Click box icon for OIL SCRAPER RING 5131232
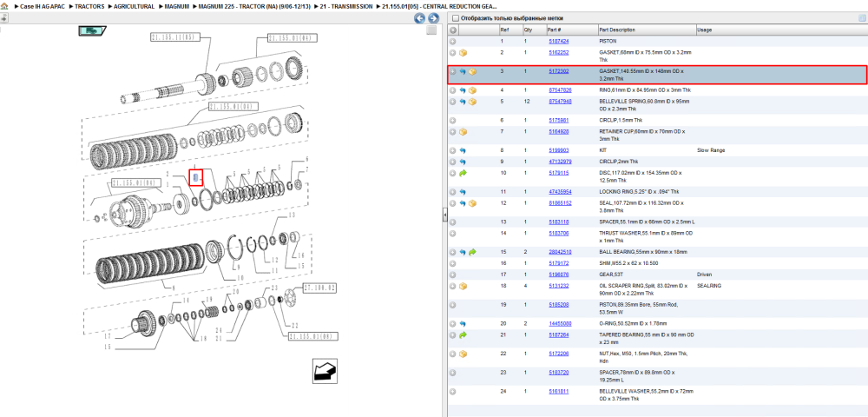Screen dimensions: 868x417 (x=464, y=287)
